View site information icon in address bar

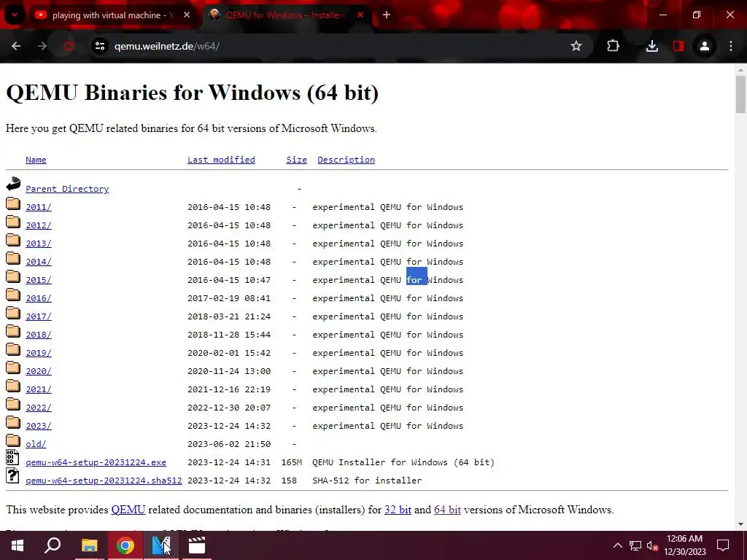(x=99, y=46)
